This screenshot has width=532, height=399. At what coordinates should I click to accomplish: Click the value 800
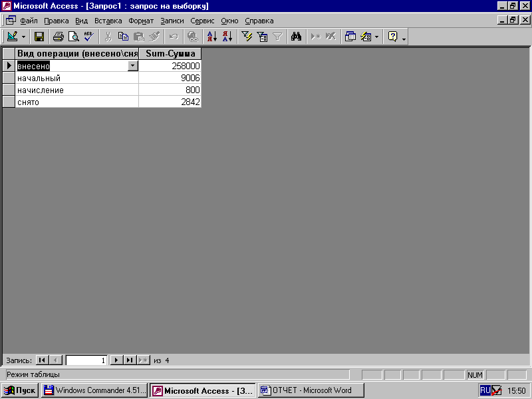pyautogui.click(x=170, y=90)
